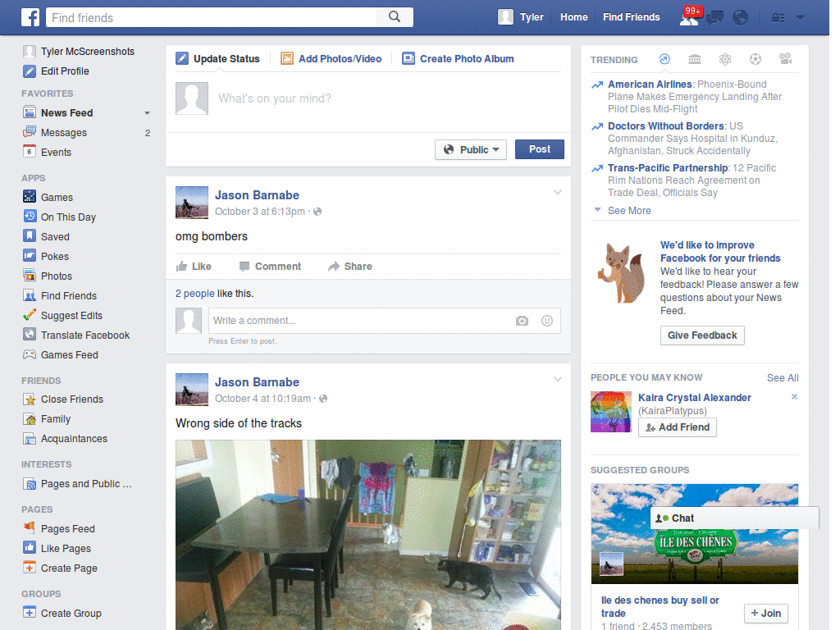Image resolution: width=840 pixels, height=630 pixels.
Task: Select Entertainment trending filter icon
Action: point(786,59)
